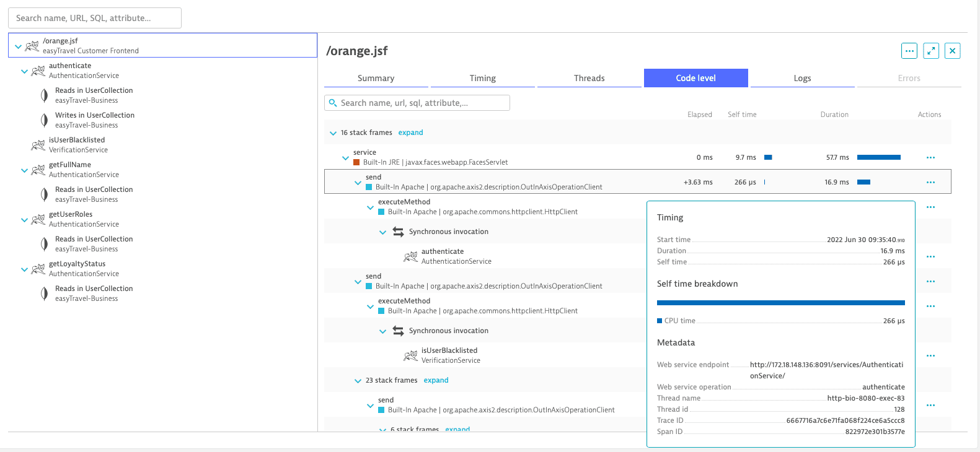The height and width of the screenshot is (452, 980).
Task: Collapse the 16 stack frames group
Action: click(333, 133)
